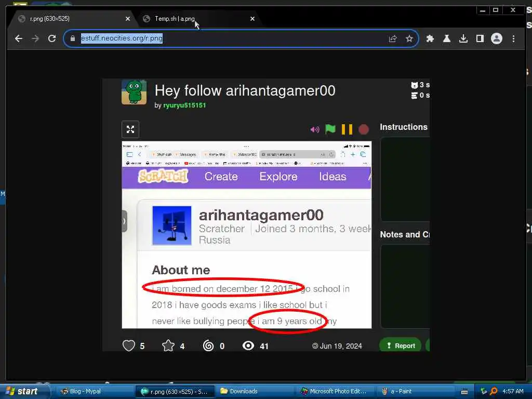Click the fullscreen icon above the Scratch stage
Viewport: 532px width, 399px height.
130,129
